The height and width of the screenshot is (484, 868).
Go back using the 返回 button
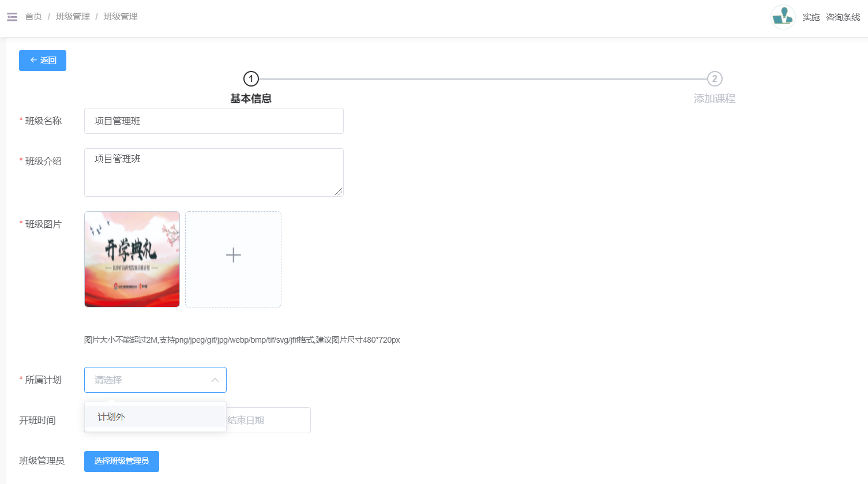coord(43,61)
